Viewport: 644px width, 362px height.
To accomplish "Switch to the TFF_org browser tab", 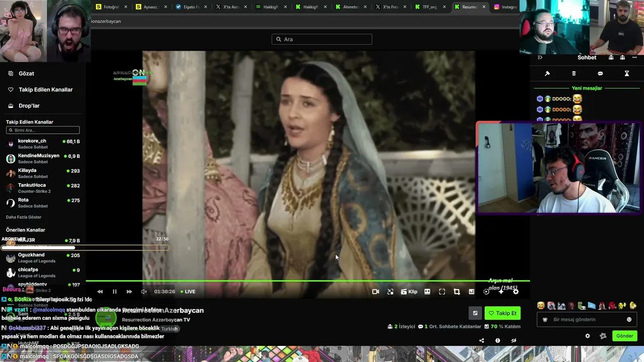I will 431,7.
